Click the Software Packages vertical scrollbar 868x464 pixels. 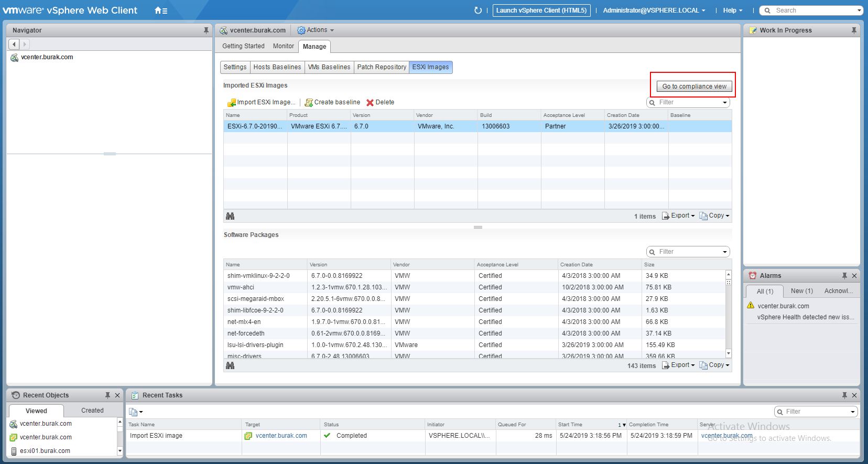728,315
